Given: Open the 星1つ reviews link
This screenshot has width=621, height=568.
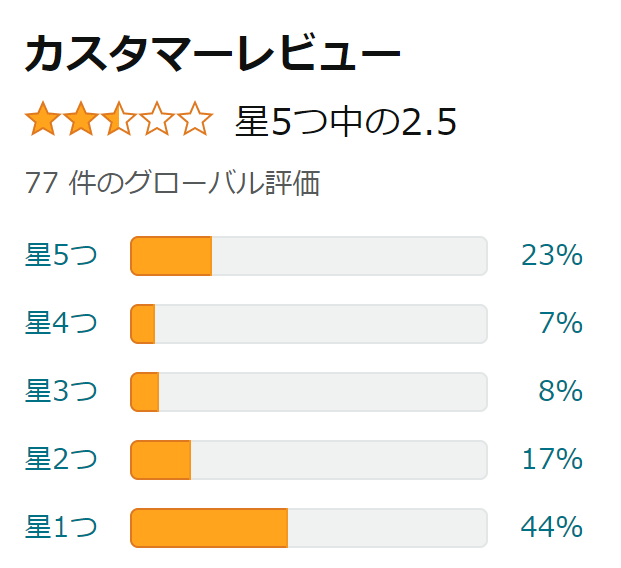Looking at the screenshot, I should click(61, 527).
